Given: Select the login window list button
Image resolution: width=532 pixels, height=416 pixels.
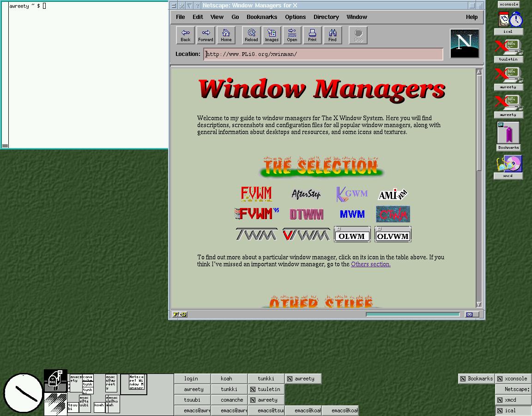Looking at the screenshot, I should coord(192,379).
